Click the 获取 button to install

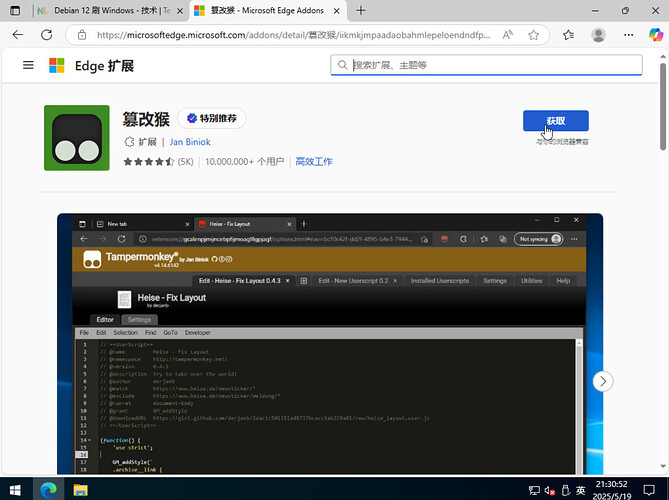coord(556,121)
